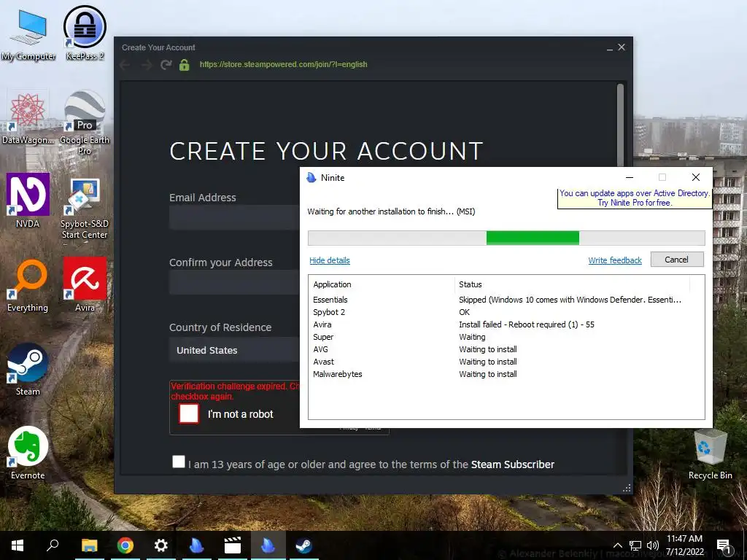Tick the 13 years of age agreement checkbox
747x560 pixels.
pos(179,462)
